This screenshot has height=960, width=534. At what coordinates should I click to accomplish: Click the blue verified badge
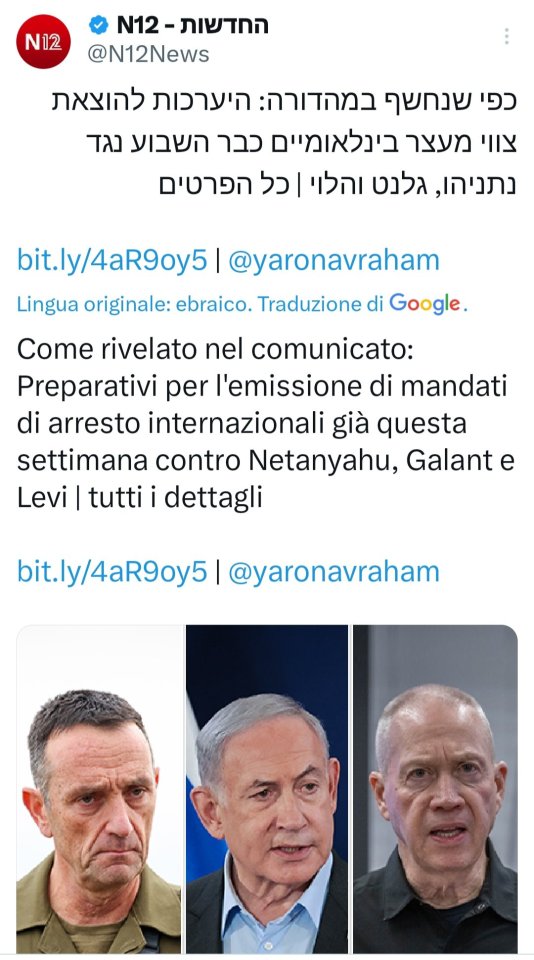(99, 25)
